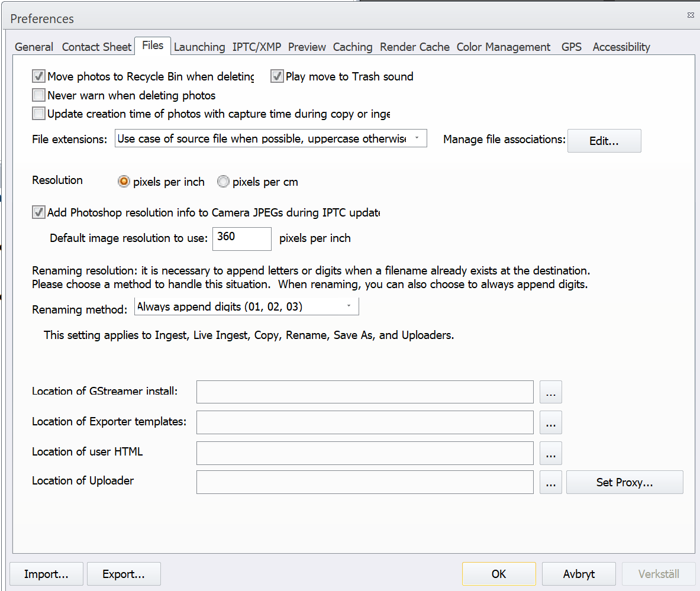Click in the default image resolution field
Image resolution: width=700 pixels, height=591 pixels.
pyautogui.click(x=241, y=238)
